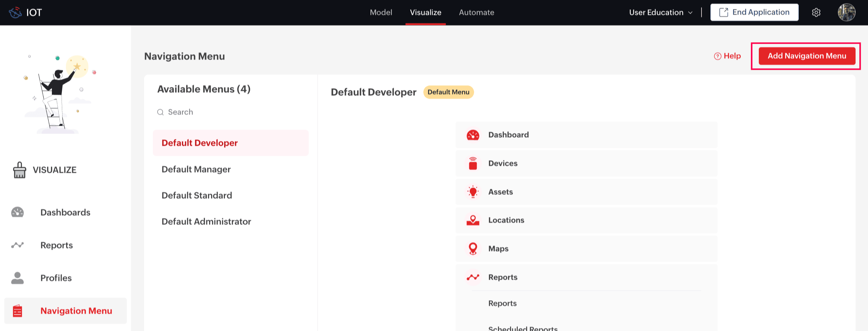Open settings gear icon in header

point(816,12)
